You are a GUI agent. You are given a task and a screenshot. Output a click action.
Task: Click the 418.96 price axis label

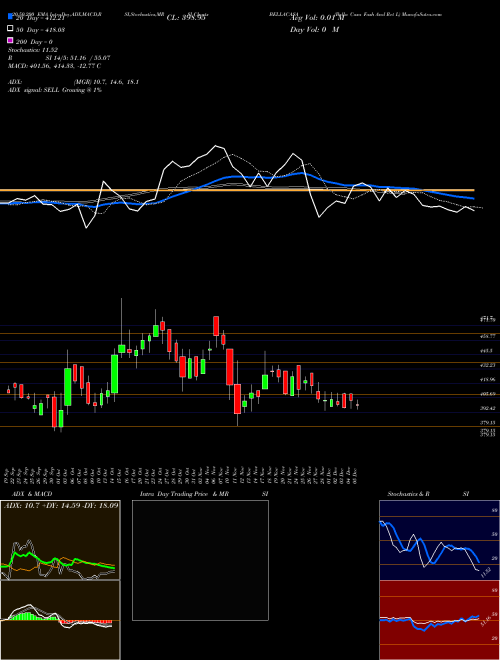coord(488,380)
